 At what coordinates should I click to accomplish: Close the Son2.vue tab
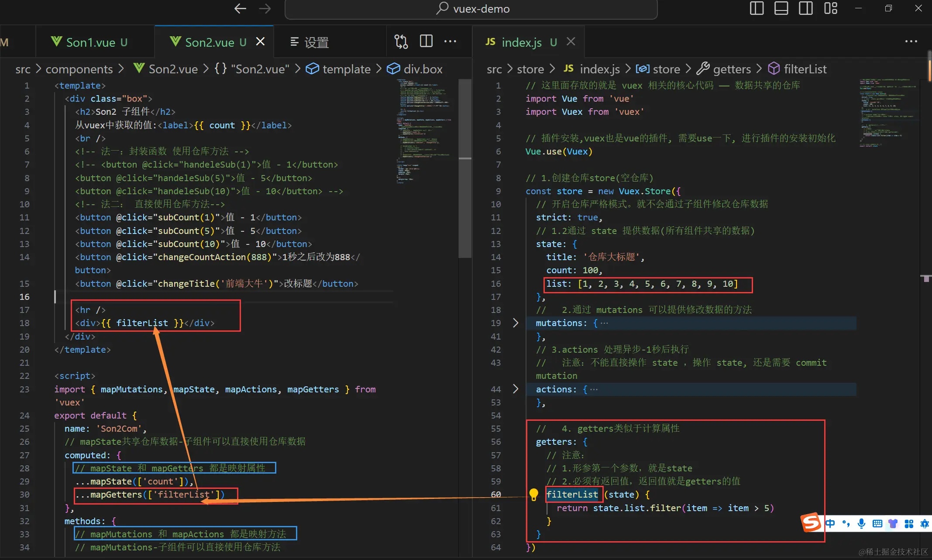(260, 41)
